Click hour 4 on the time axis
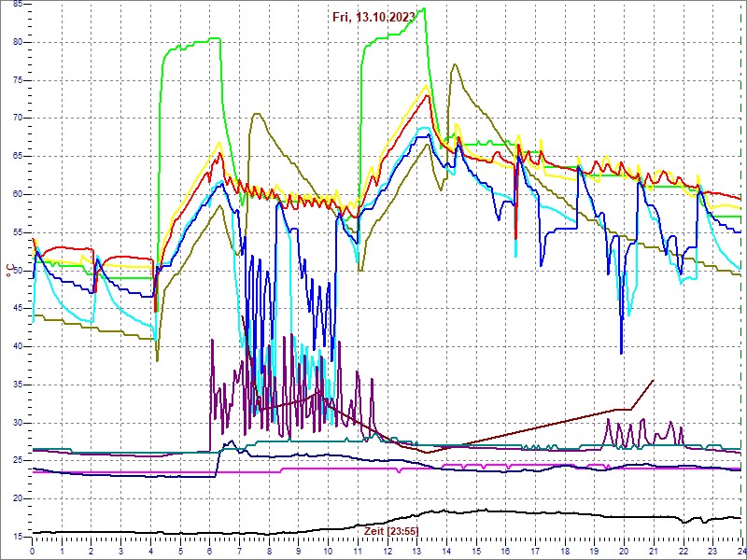Image resolution: width=747 pixels, height=560 pixels. 150,551
